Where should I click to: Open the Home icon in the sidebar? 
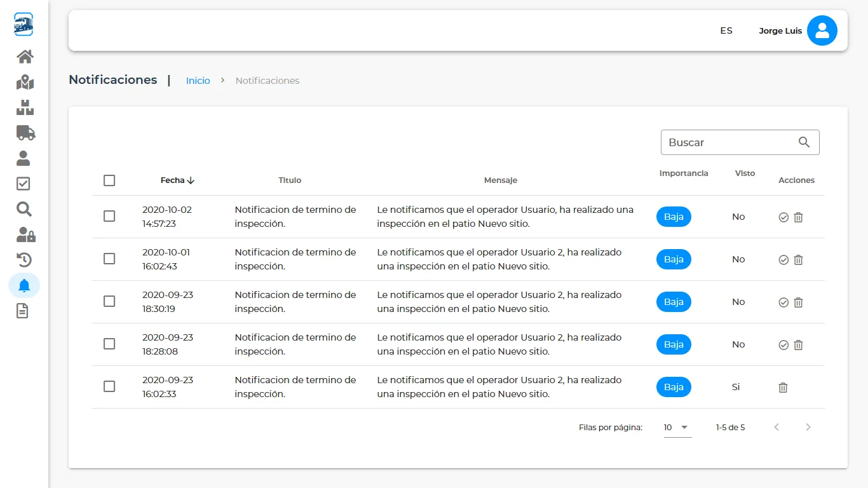24,56
